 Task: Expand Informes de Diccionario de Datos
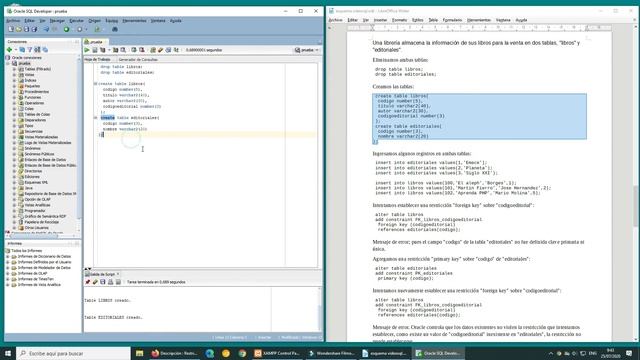[8, 256]
